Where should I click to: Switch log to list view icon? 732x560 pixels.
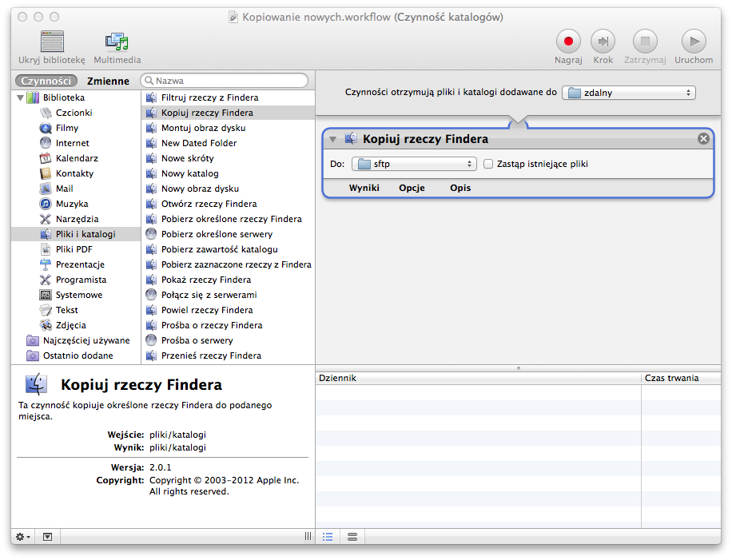327,537
